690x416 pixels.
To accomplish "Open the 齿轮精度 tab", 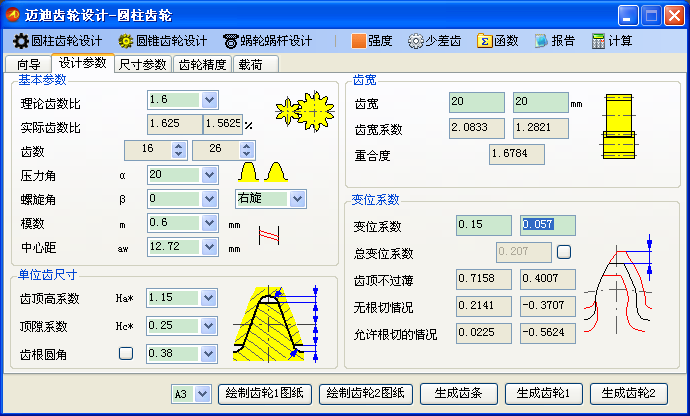I will tap(202, 64).
